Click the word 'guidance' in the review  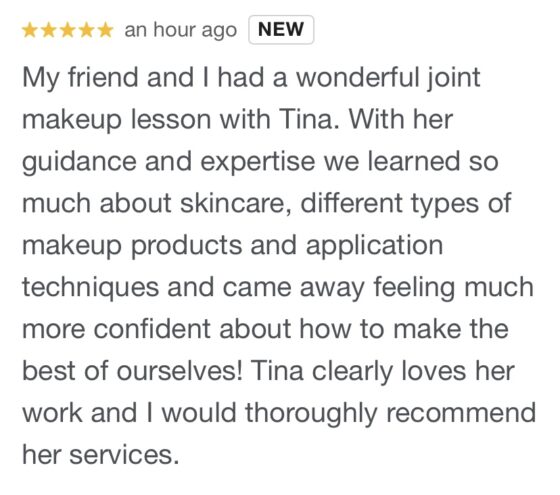[x=79, y=163]
